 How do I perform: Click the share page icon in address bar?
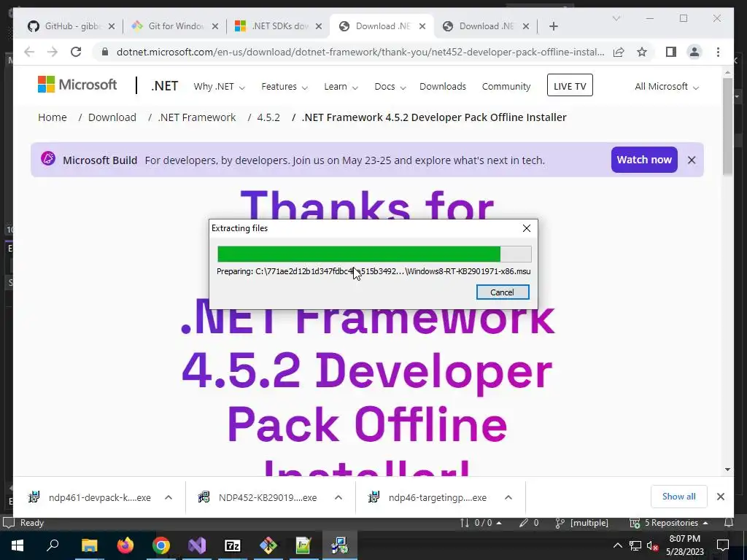pos(619,52)
